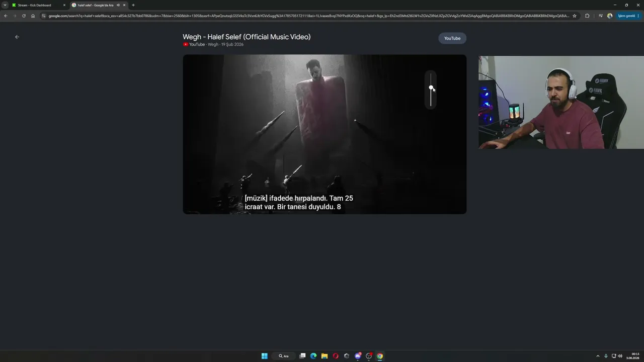Open Discord from the taskbar
Viewport: 644px width, 362px height.
click(x=358, y=356)
